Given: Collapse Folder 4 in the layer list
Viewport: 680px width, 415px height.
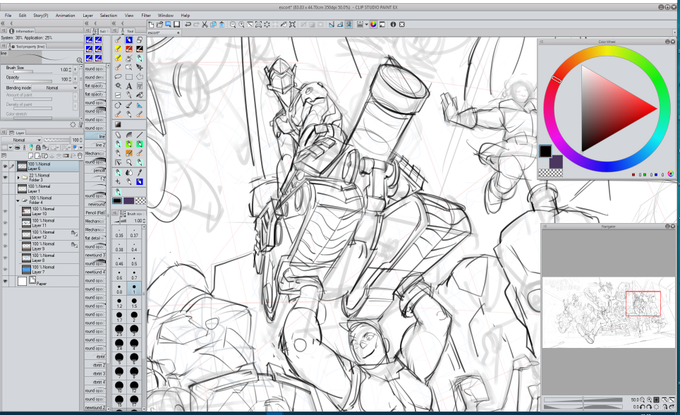Looking at the screenshot, I should click(18, 200).
